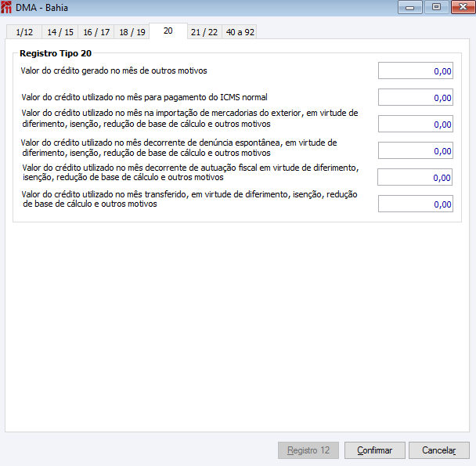Click the 'DMA - Bahia' window title text
Viewport: 476px width, 466px height.
point(41,8)
